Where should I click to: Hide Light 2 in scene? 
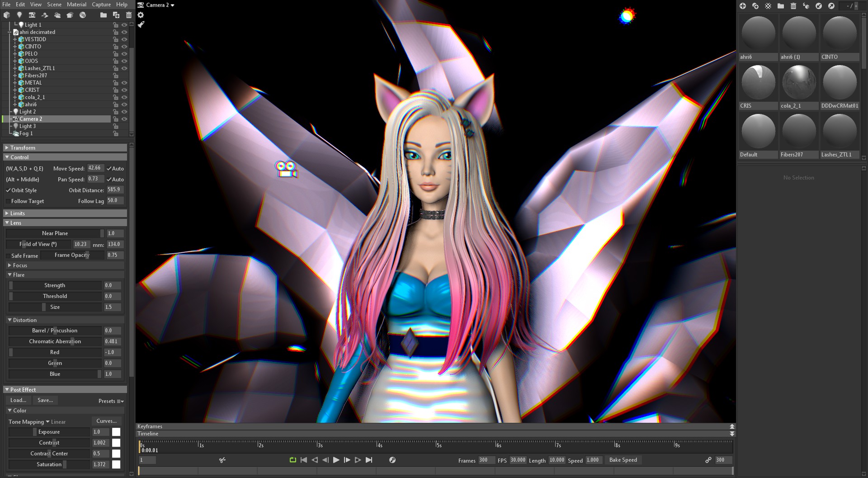click(x=124, y=112)
